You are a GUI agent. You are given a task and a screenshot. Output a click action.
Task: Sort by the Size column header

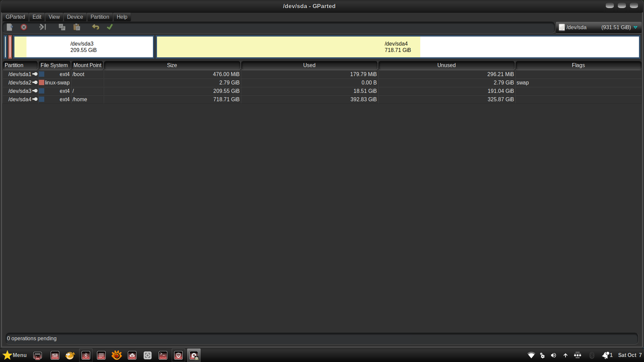[x=172, y=65]
